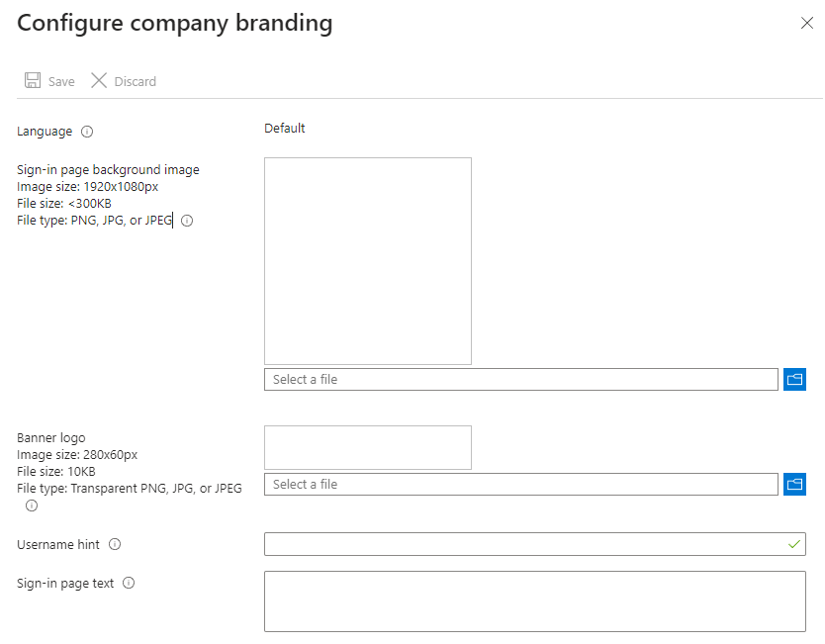Click the Save disk icon
Screen dimensions: 825x644
[x=33, y=80]
